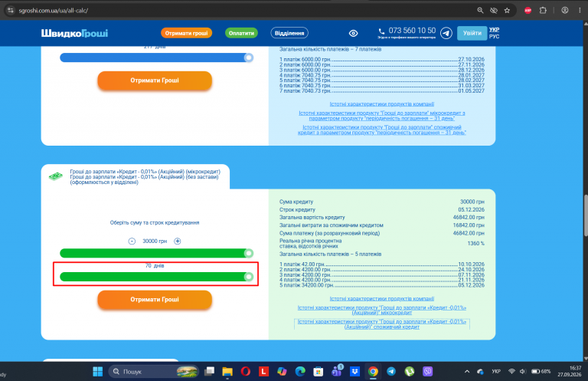Open Microsoft Teams from taskbar
This screenshot has width=588, height=381.
337,371
